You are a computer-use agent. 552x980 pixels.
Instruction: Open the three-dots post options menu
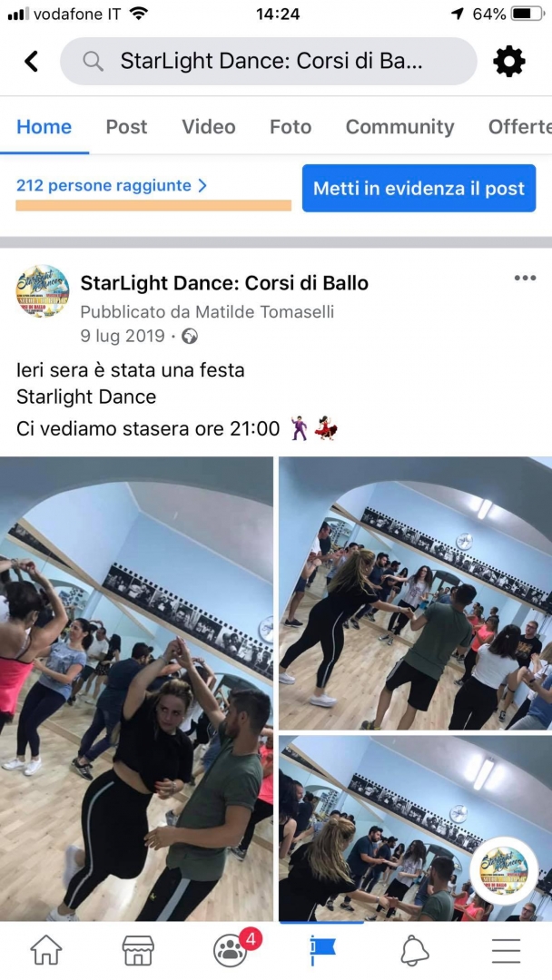525,279
